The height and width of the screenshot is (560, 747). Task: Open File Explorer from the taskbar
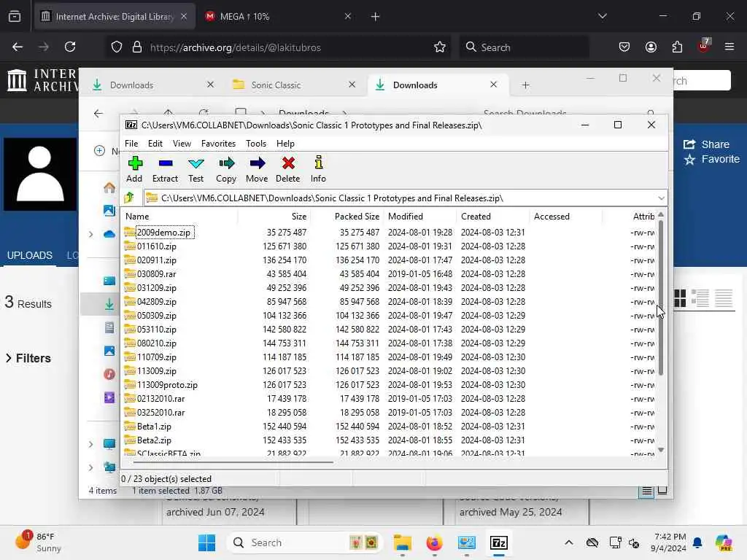402,542
